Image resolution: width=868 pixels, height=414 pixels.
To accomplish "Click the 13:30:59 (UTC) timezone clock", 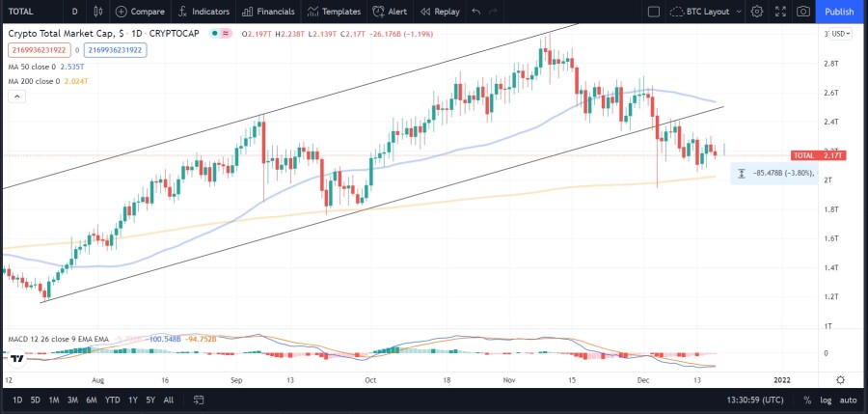I will 755,400.
